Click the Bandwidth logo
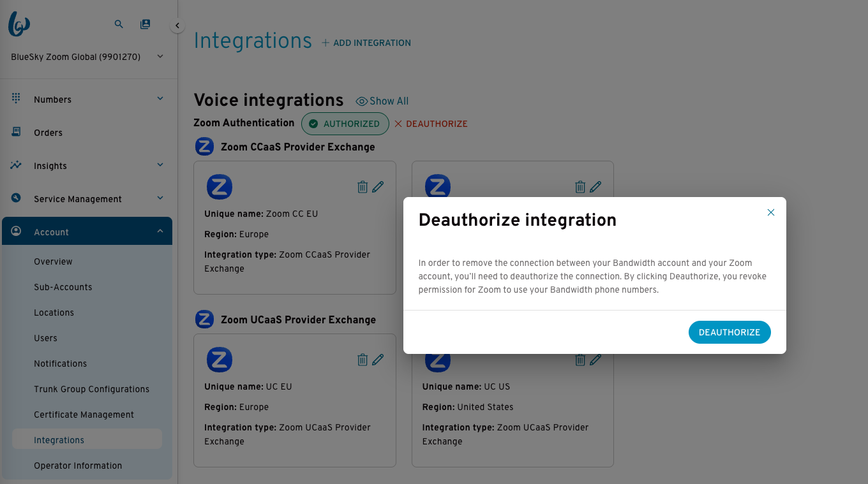Image resolution: width=868 pixels, height=484 pixels. tap(19, 24)
